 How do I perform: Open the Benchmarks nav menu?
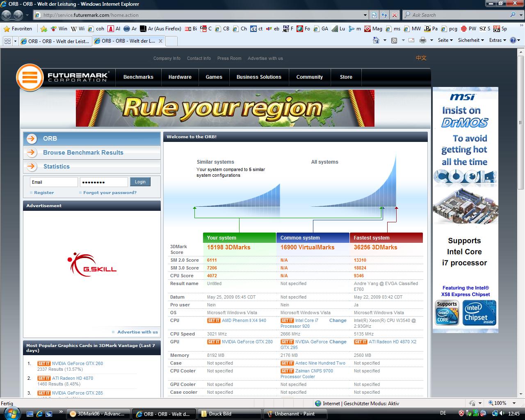coord(138,77)
